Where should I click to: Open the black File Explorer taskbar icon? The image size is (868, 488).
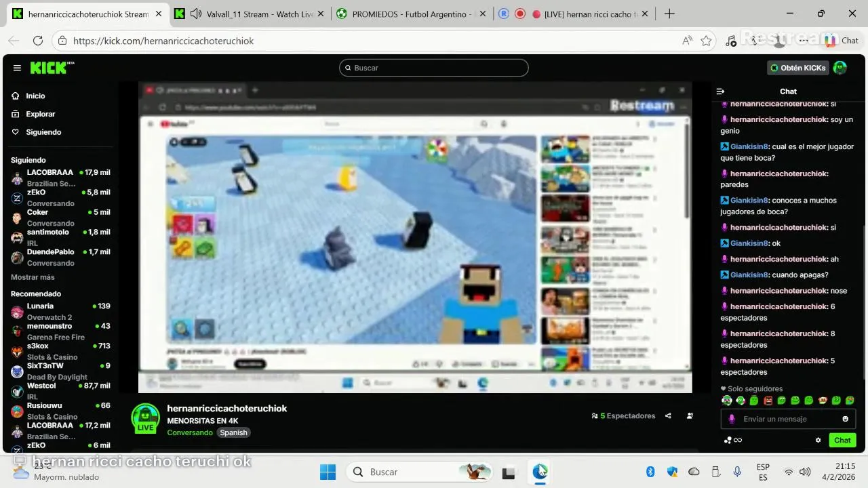click(508, 472)
